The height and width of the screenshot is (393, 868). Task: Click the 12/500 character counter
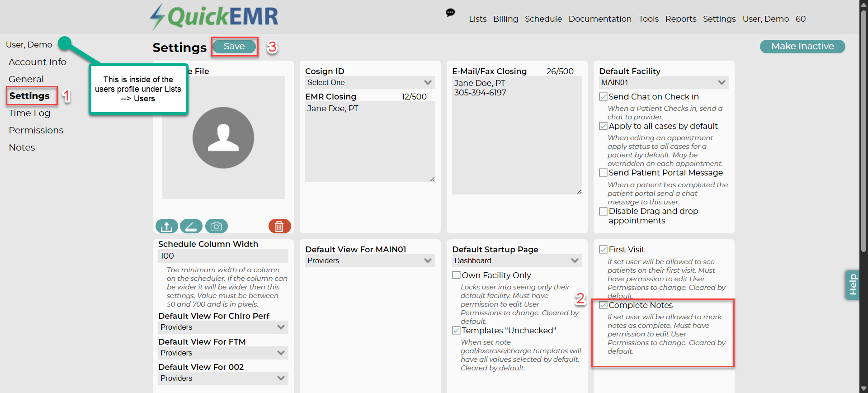pyautogui.click(x=414, y=97)
